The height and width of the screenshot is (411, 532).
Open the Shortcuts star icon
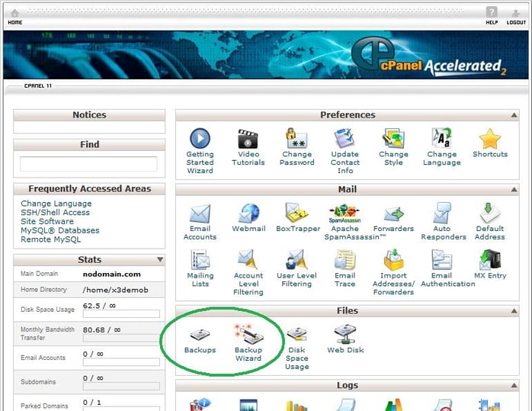coord(490,139)
